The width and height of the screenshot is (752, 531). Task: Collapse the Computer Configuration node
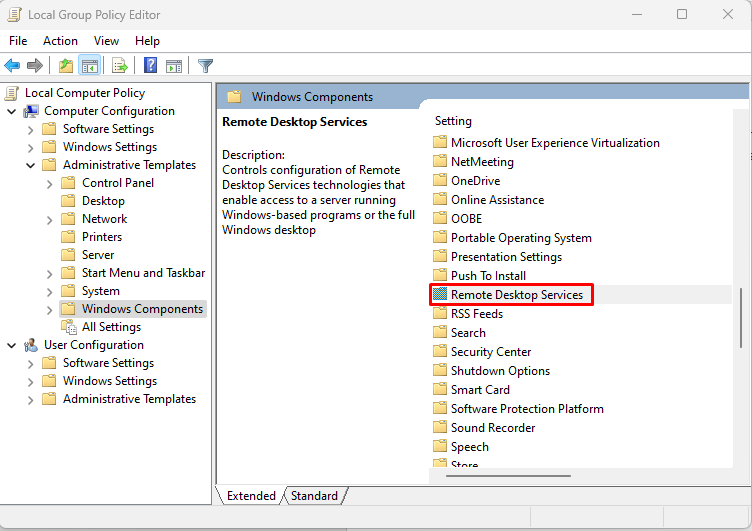[x=12, y=112]
